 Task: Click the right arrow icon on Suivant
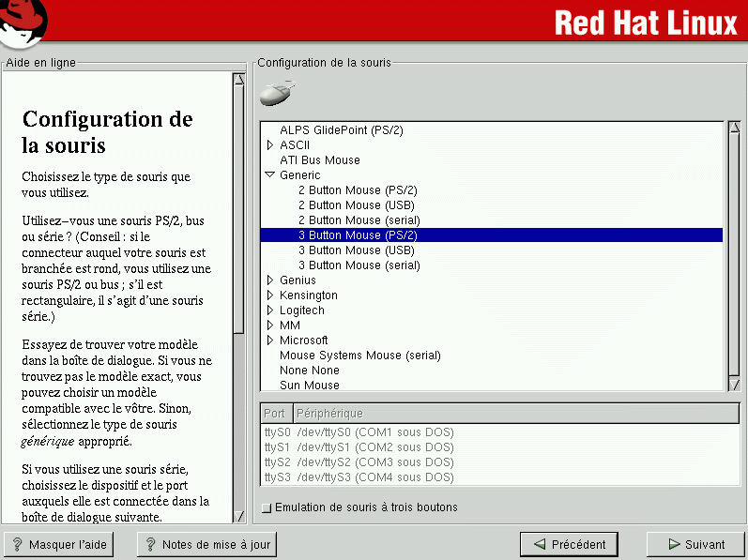[674, 544]
